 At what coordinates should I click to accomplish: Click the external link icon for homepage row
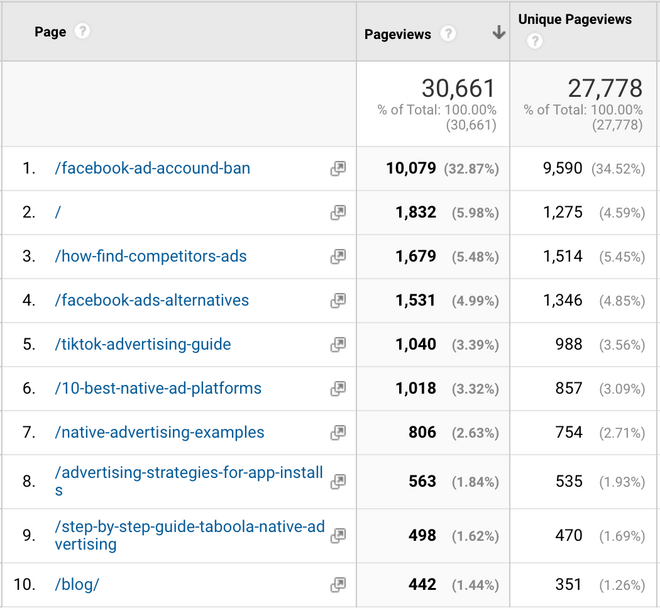338,213
